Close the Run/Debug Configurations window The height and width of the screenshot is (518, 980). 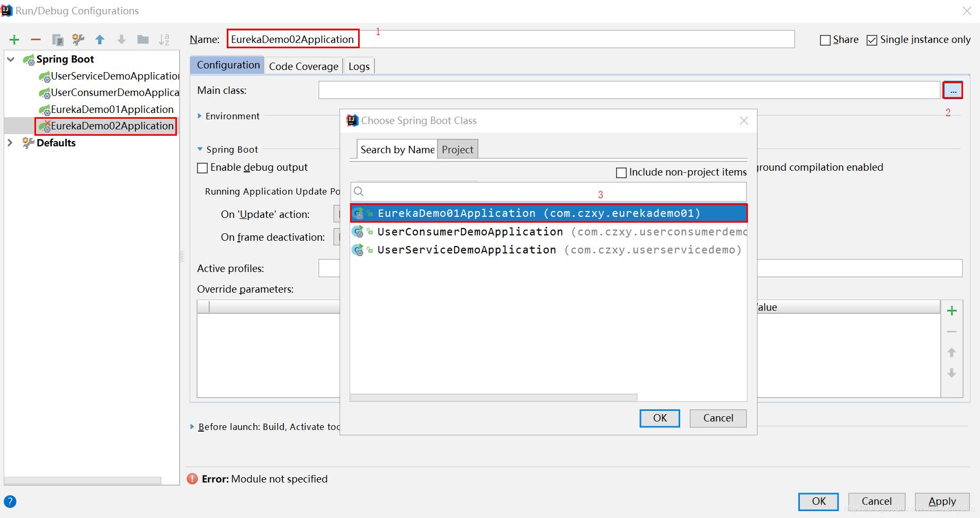[967, 11]
